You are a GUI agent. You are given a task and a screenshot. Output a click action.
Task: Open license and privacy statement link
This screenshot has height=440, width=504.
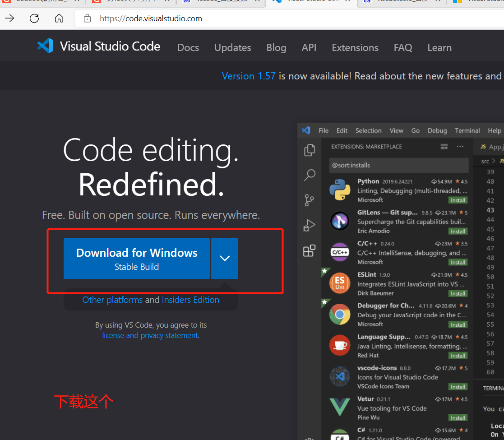pyautogui.click(x=150, y=335)
